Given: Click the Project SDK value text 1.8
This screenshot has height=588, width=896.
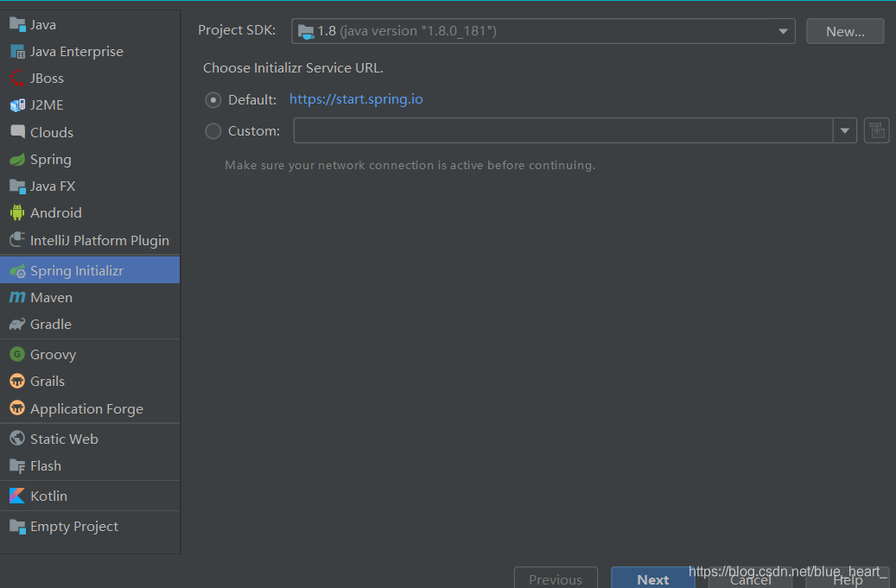Looking at the screenshot, I should (x=327, y=31).
